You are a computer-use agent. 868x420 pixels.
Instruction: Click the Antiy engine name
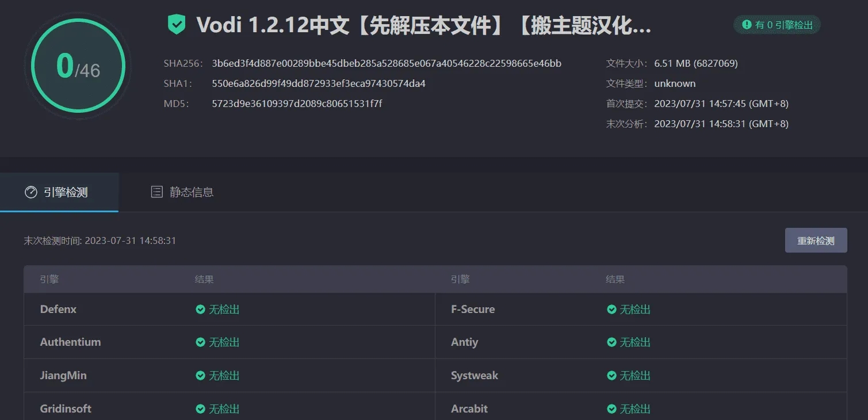tap(465, 342)
